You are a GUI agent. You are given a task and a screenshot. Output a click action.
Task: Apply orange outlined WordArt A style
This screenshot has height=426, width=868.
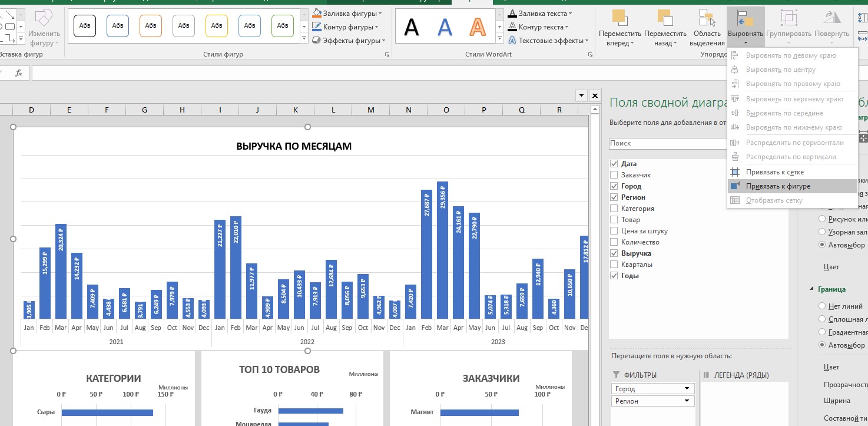(478, 27)
